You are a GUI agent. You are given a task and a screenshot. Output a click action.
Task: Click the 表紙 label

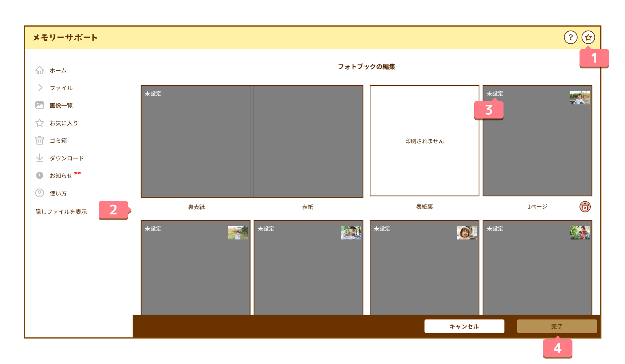pyautogui.click(x=308, y=207)
